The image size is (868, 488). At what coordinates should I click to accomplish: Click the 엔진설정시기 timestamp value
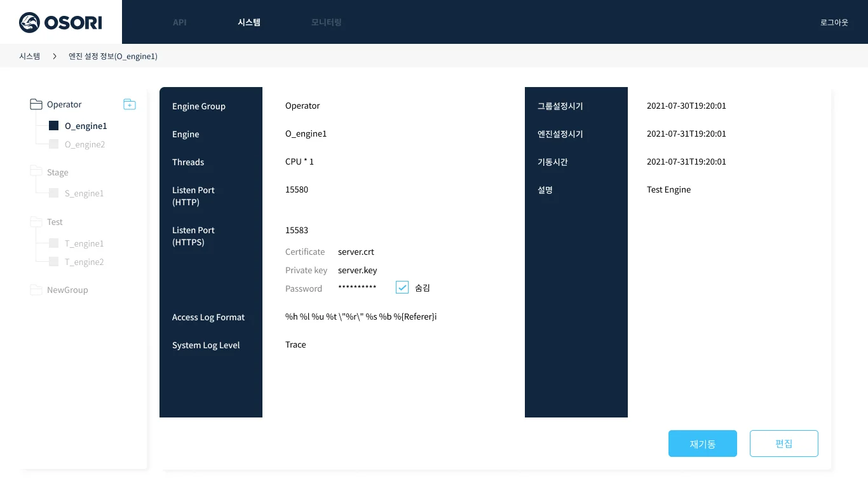tap(686, 133)
